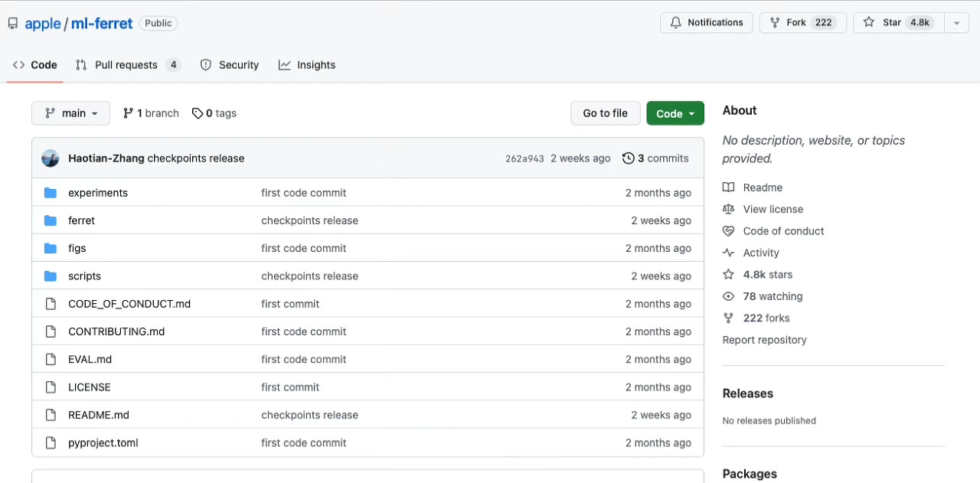Open commit hash 262a943
980x483 pixels.
point(524,158)
